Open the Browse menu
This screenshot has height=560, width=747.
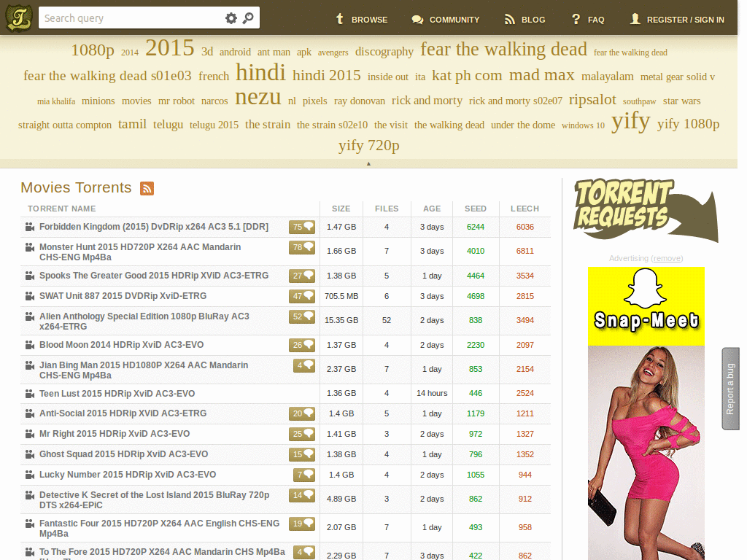(x=362, y=20)
